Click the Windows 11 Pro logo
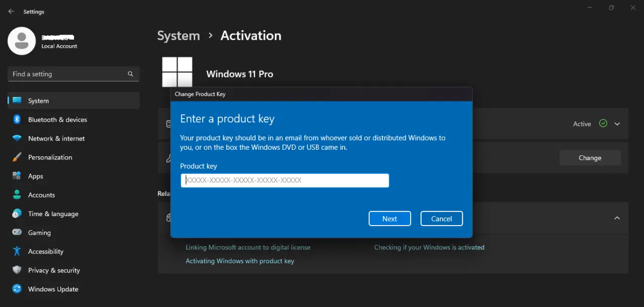644x307 pixels. click(x=177, y=72)
